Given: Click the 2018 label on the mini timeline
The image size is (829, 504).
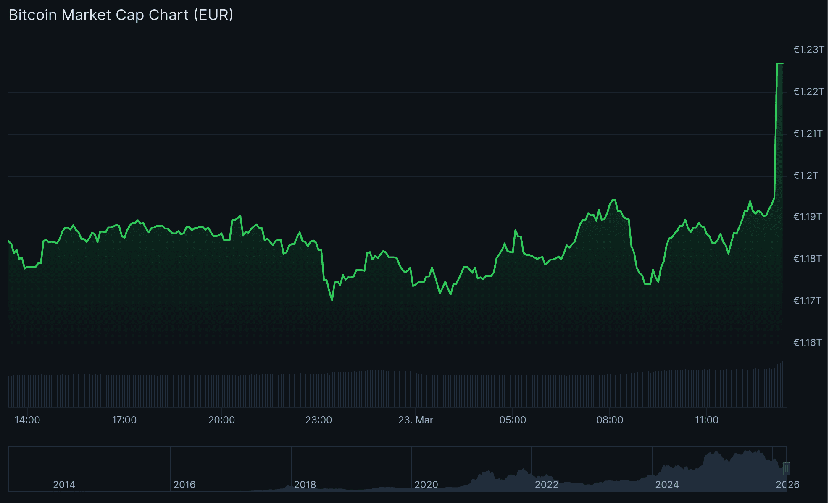Looking at the screenshot, I should click(305, 484).
